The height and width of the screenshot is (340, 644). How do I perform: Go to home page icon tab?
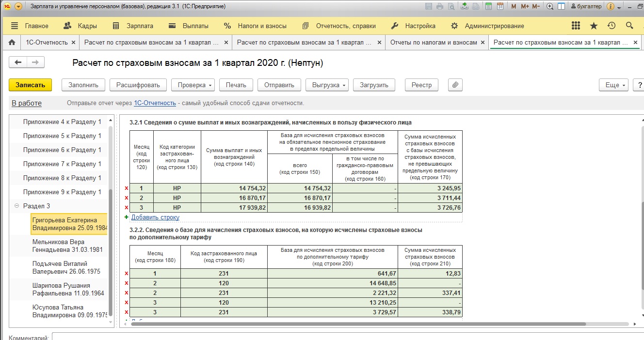click(12, 42)
